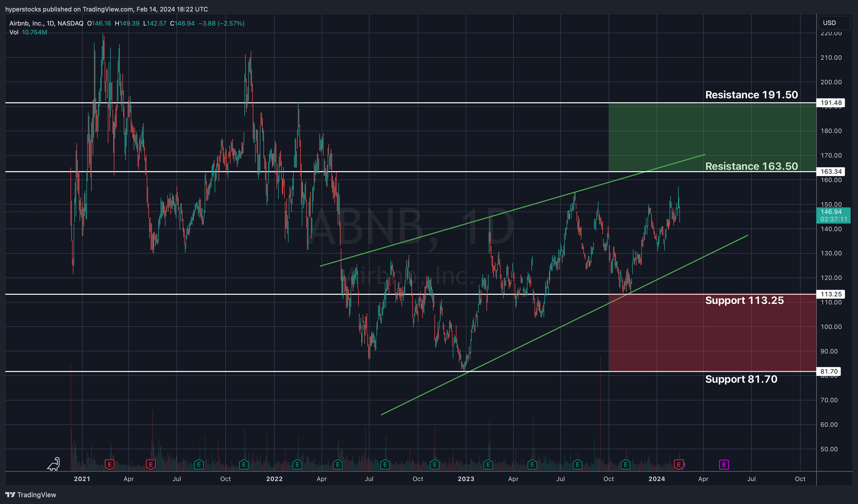Viewport: 858px width, 504px height.
Task: Click red earnings E between 2021 and Apr labels
Action: (x=109, y=464)
